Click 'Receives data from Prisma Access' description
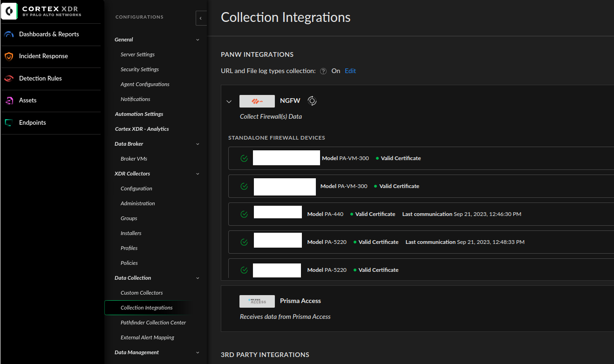 click(x=285, y=317)
